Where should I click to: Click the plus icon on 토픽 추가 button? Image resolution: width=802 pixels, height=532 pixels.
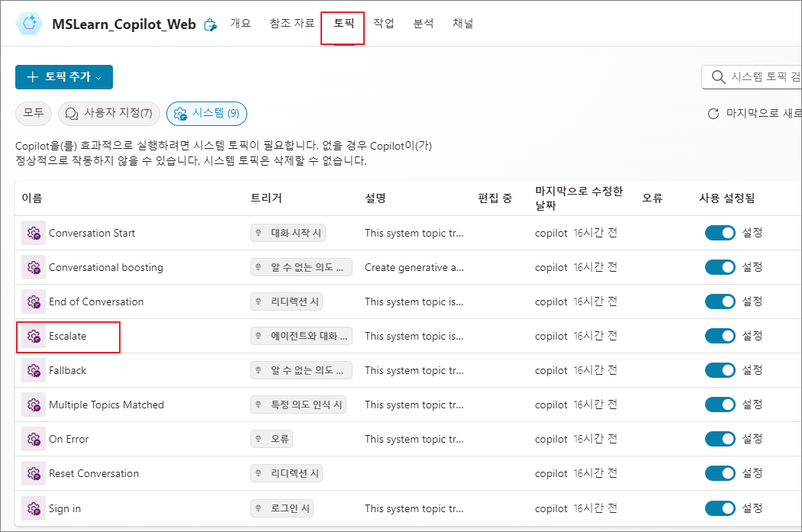[x=33, y=77]
